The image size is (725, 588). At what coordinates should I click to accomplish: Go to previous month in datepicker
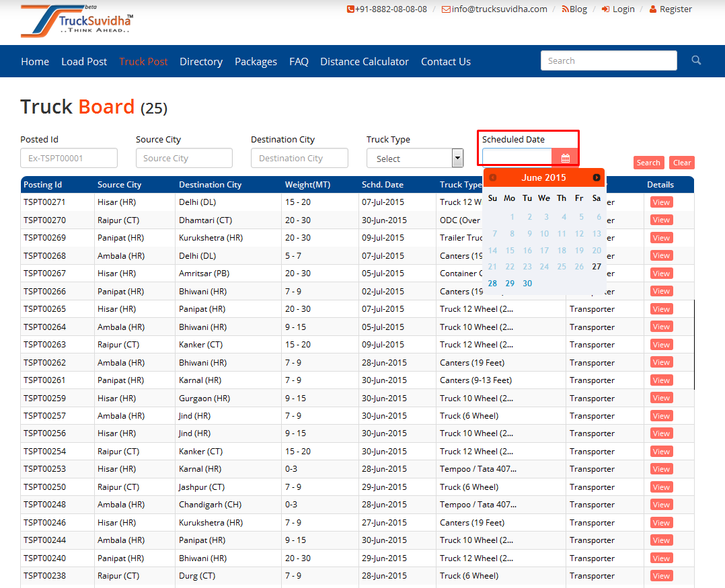click(493, 177)
